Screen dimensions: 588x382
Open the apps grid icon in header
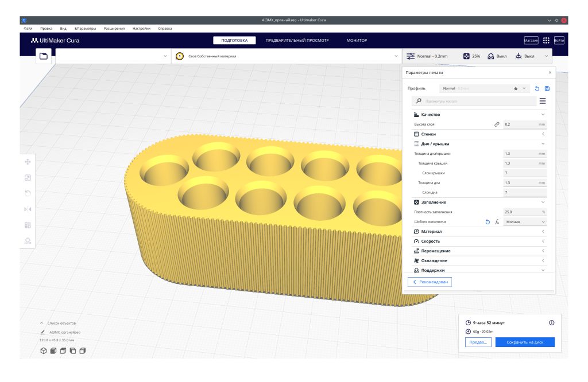(x=546, y=41)
